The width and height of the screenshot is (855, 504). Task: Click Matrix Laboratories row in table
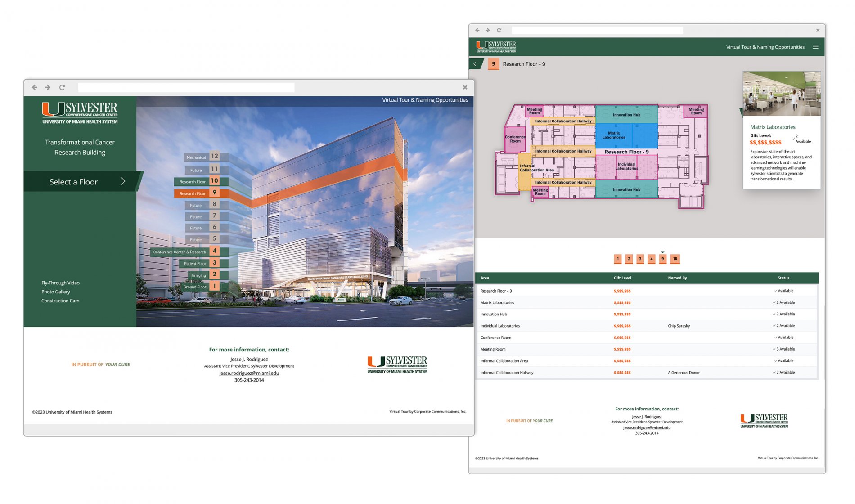[647, 302]
